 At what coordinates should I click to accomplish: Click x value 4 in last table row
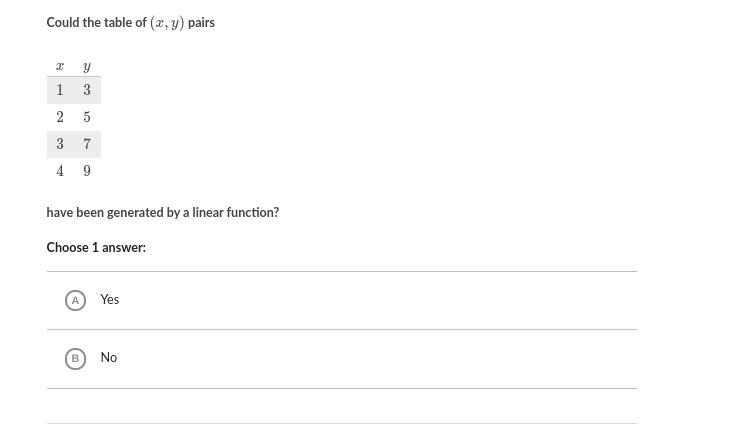pyautogui.click(x=60, y=171)
